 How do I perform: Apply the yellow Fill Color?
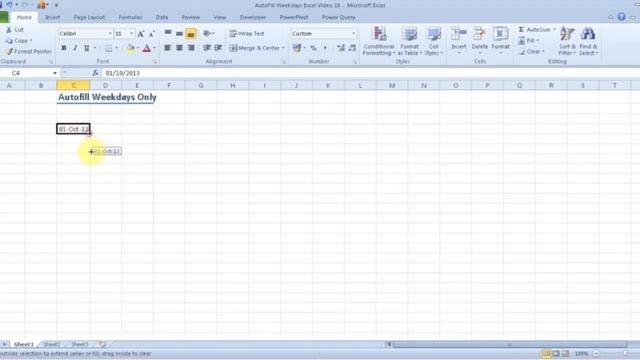[x=131, y=48]
